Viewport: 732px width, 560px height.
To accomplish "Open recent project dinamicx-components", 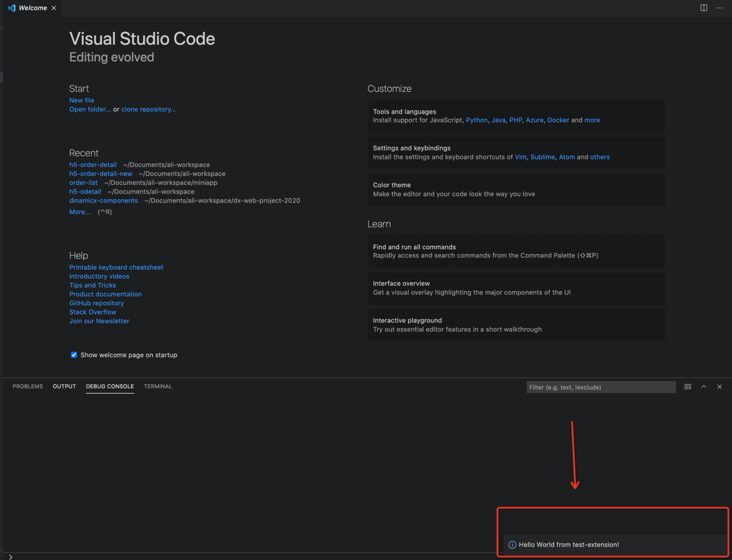I will point(104,200).
